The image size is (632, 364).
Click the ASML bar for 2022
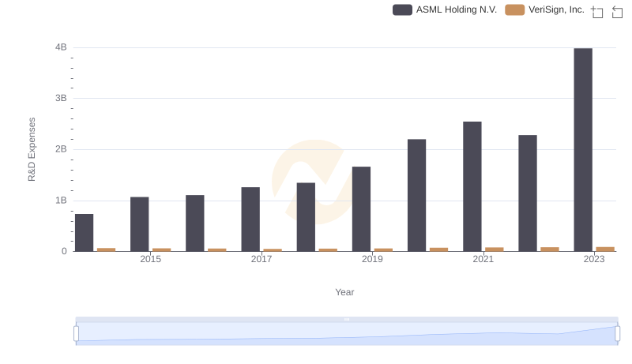[528, 193]
